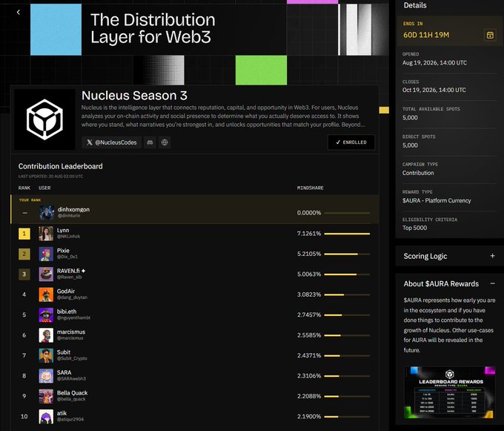Click RAVEN.fi's avatar

click(46, 274)
